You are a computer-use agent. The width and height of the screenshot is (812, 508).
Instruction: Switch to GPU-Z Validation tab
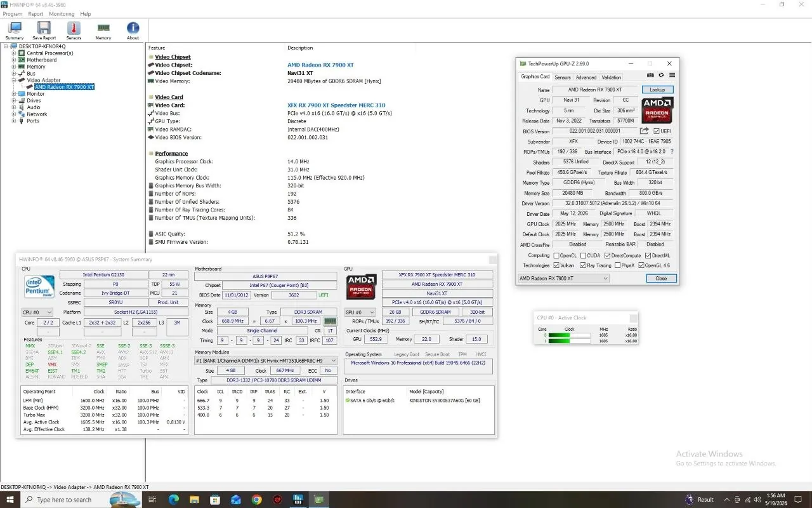612,77
